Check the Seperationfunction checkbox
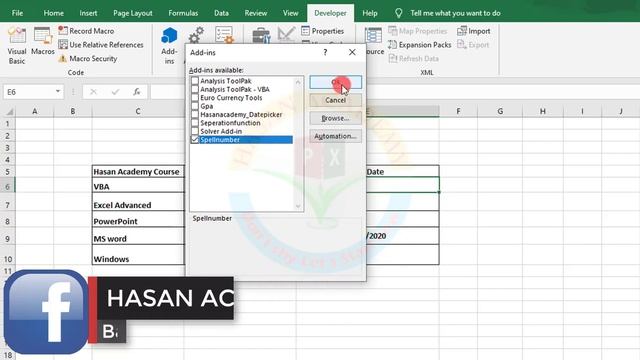This screenshot has width=640, height=360. tap(195, 123)
